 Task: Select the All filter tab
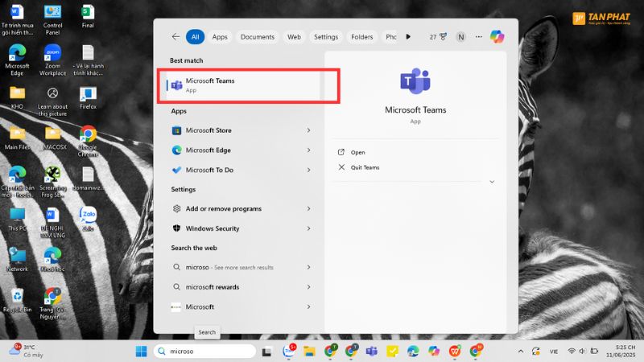point(195,37)
